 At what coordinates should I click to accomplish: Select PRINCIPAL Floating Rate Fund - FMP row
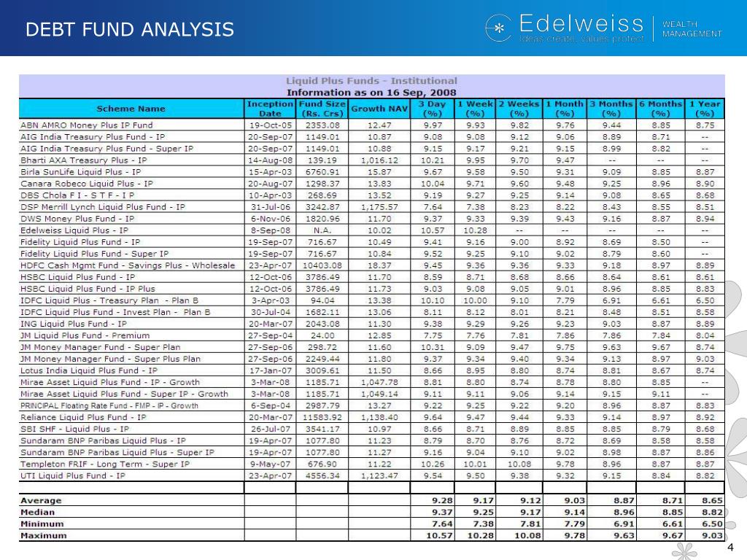click(371, 405)
